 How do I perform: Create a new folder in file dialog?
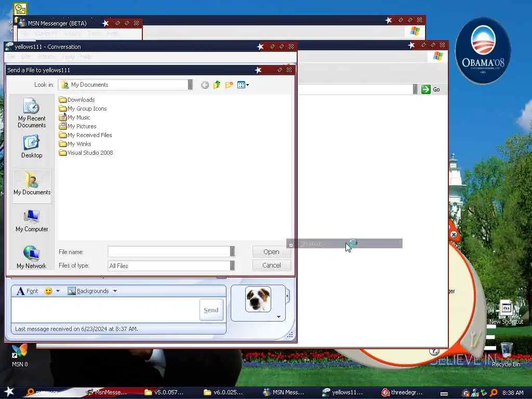(x=229, y=85)
